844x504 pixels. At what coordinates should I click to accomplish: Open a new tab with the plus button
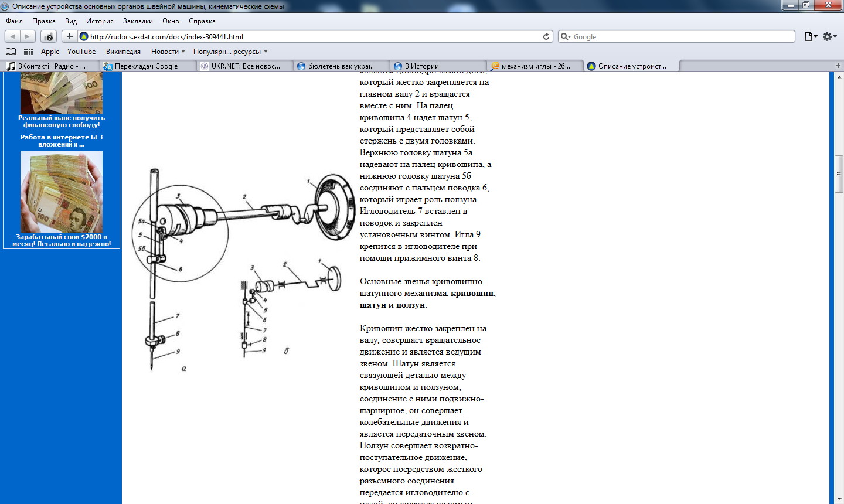(838, 66)
